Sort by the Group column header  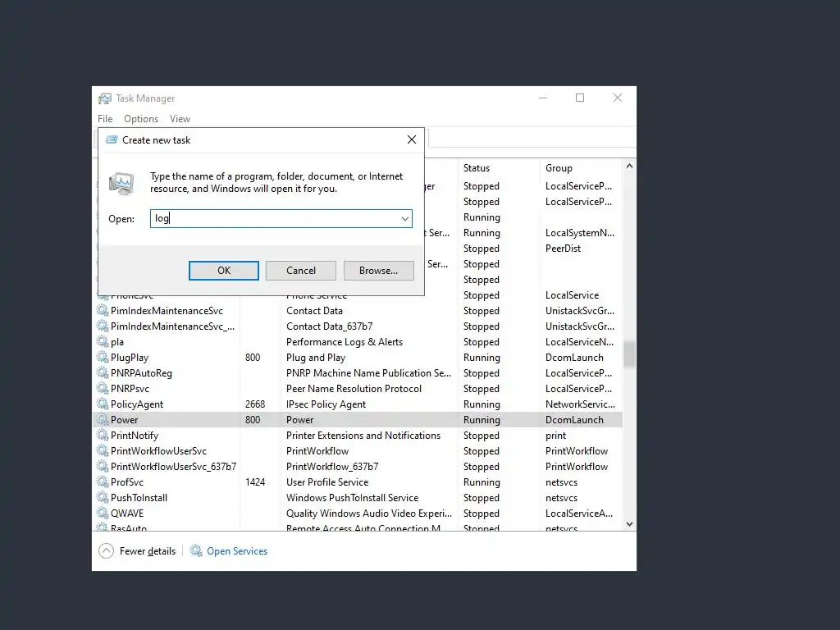coord(559,167)
